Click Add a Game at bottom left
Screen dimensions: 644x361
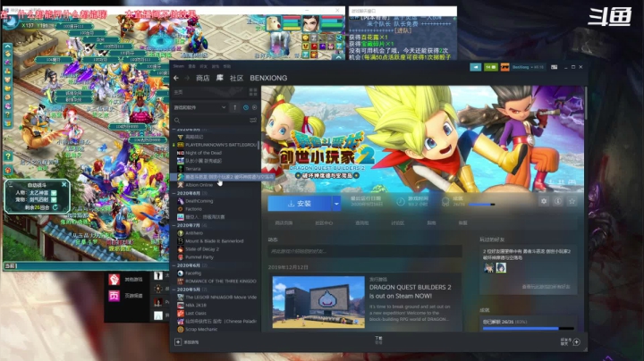point(187,341)
